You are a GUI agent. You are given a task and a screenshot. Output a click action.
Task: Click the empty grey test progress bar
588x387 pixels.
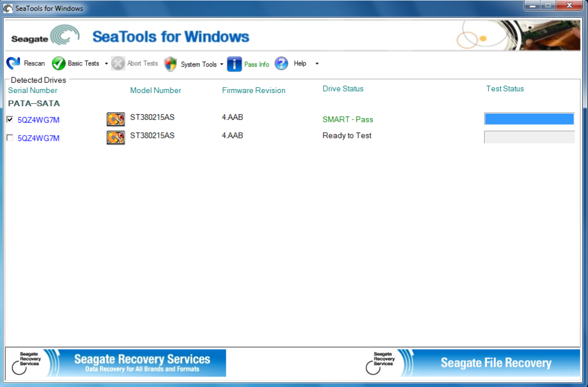(529, 137)
